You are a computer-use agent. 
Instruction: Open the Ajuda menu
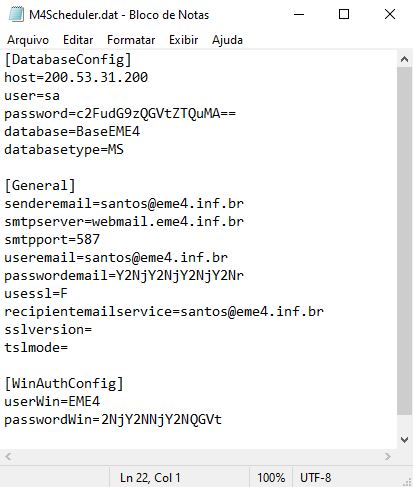(227, 40)
